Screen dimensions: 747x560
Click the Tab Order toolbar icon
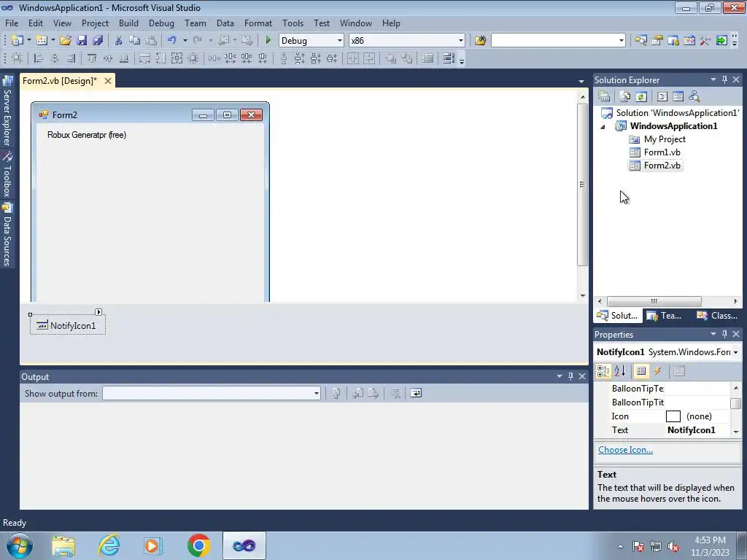pyautogui.click(x=449, y=58)
